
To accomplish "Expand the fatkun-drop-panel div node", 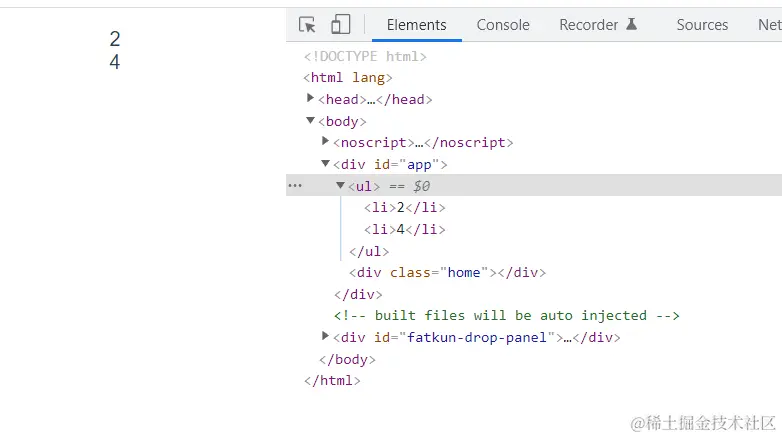I will click(x=325, y=336).
